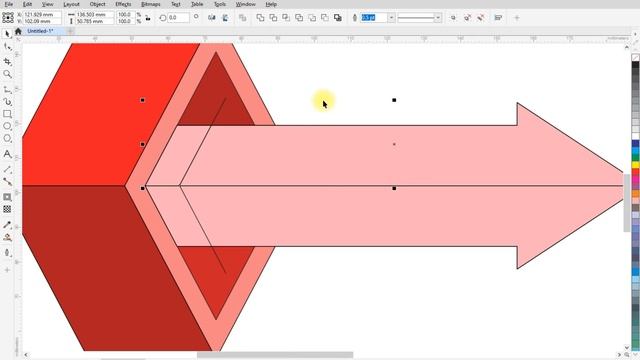Click the Quick Customize plus in toolbox
Image resolution: width=640 pixels, height=360 pixels.
(x=7, y=270)
